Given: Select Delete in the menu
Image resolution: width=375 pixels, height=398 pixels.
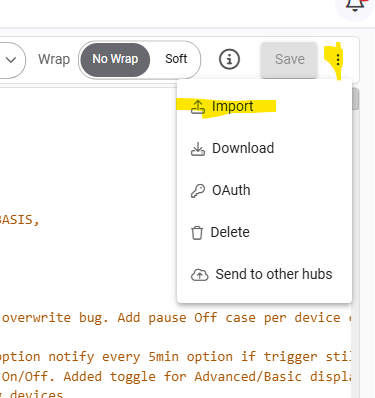Looking at the screenshot, I should click(x=264, y=232).
